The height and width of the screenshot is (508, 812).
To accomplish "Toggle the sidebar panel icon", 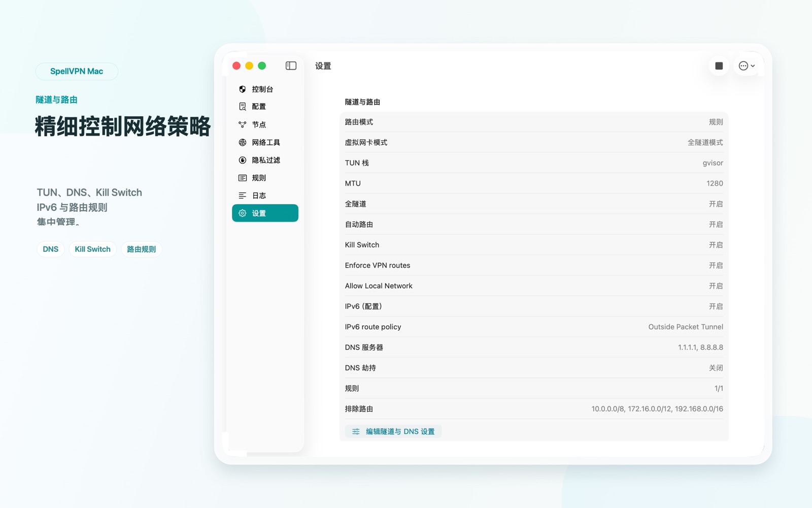I will point(291,66).
